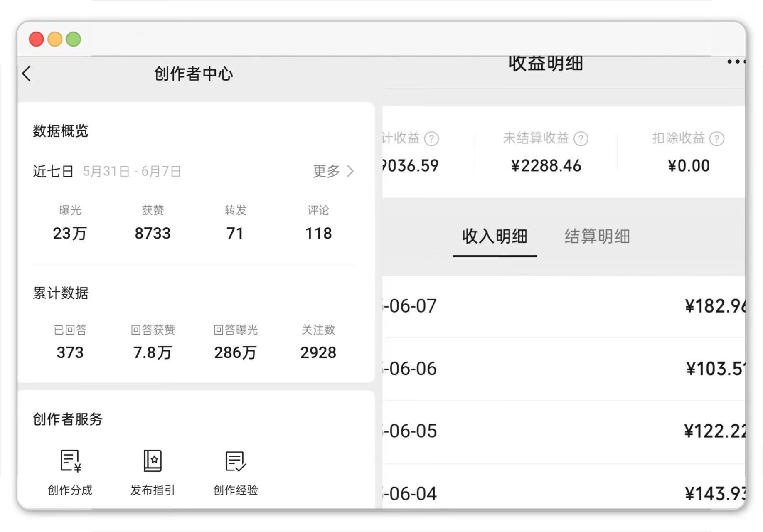Select the 06-06 income row
Image resolution: width=763 pixels, height=532 pixels.
(564, 369)
